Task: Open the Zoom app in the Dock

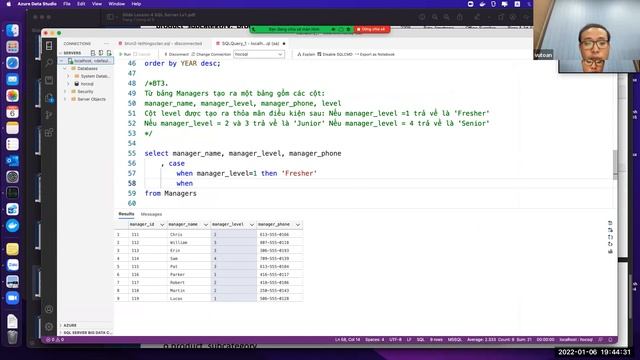Action: [x=12, y=298]
